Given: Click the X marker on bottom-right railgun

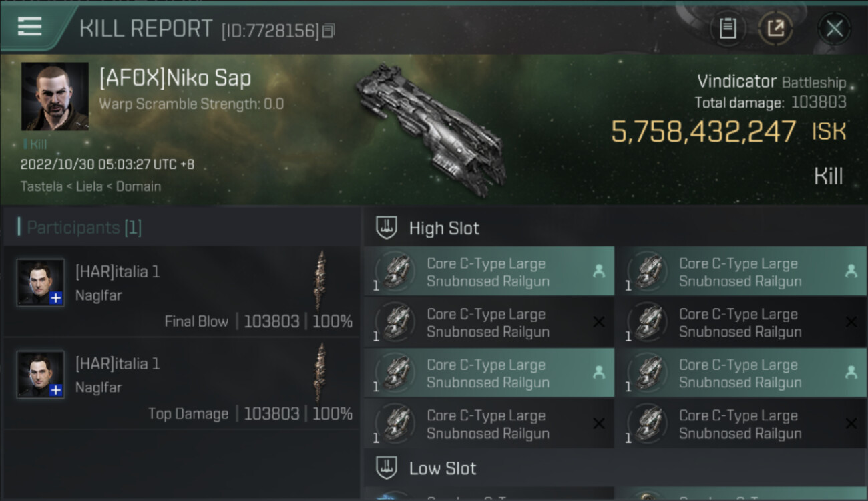Looking at the screenshot, I should point(851,423).
